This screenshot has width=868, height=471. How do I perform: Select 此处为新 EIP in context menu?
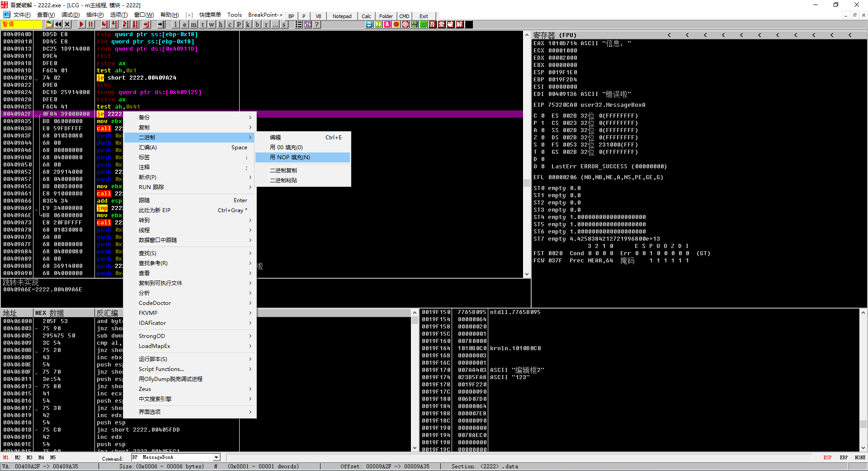pyautogui.click(x=190, y=210)
